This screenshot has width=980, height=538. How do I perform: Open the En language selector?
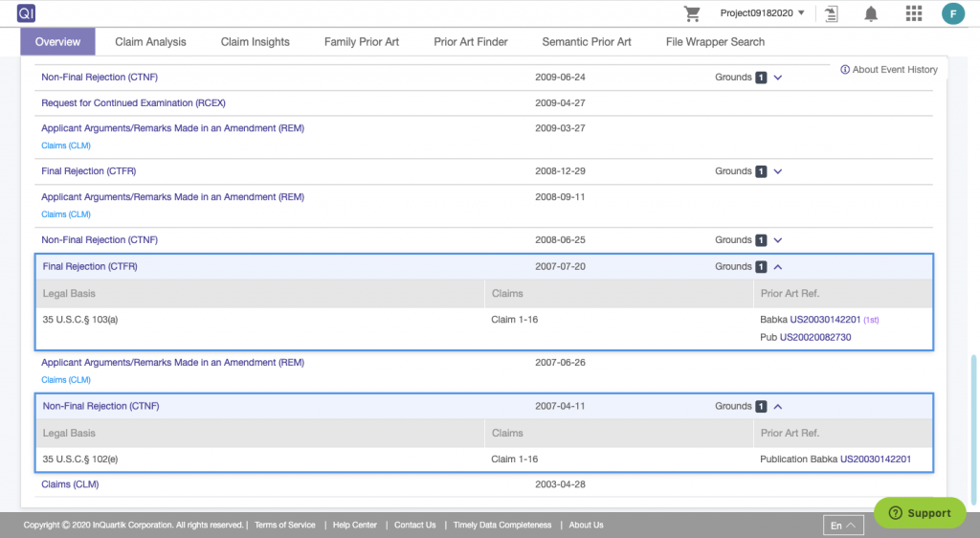click(843, 526)
